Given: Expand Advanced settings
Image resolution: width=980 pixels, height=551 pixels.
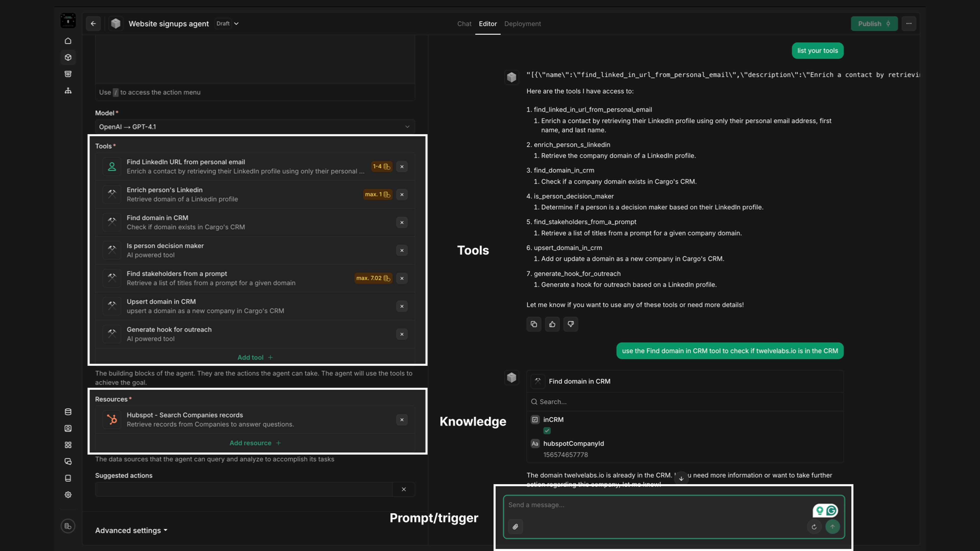Looking at the screenshot, I should pos(131,531).
